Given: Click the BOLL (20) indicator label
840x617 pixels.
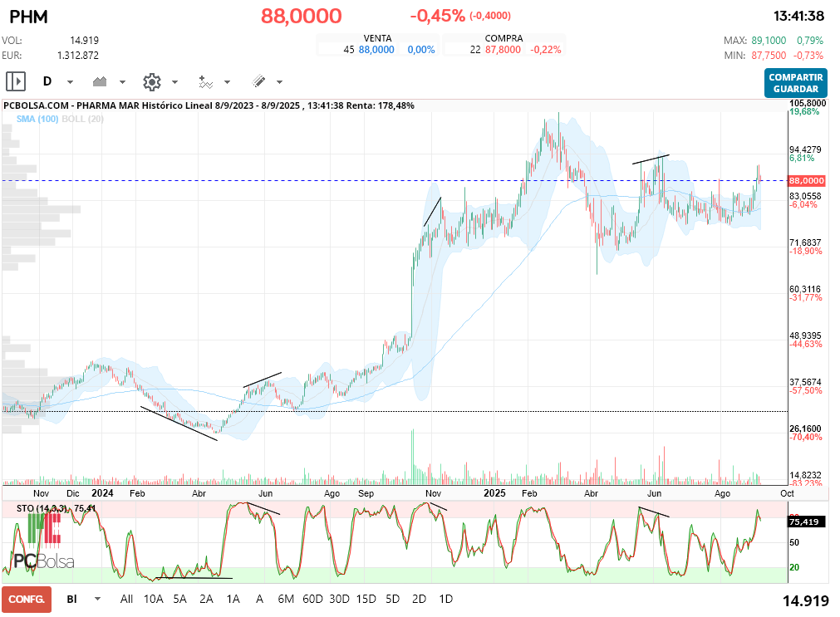Looking at the screenshot, I should click(x=82, y=119).
